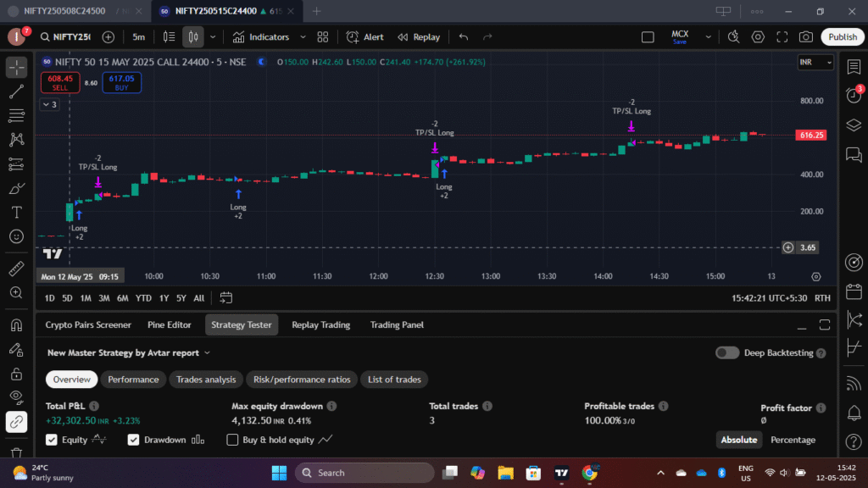Open the Indicators dialog
Image resolution: width=868 pixels, height=488 pixels.
(x=261, y=37)
